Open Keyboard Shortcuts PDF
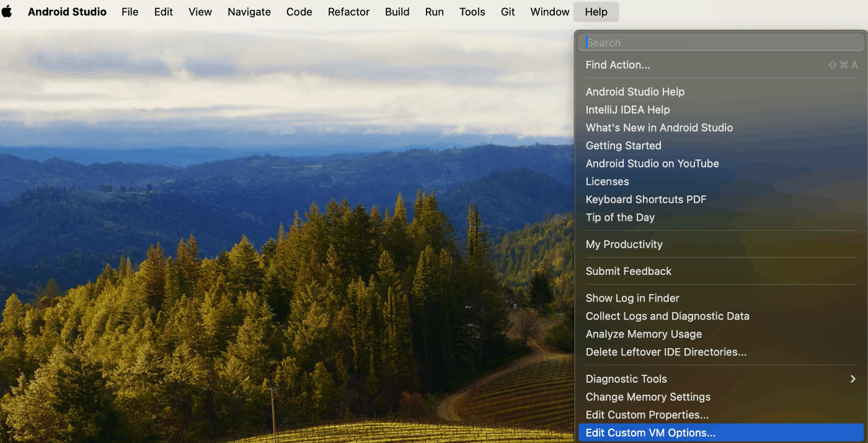This screenshot has height=443, width=868. pos(721,199)
